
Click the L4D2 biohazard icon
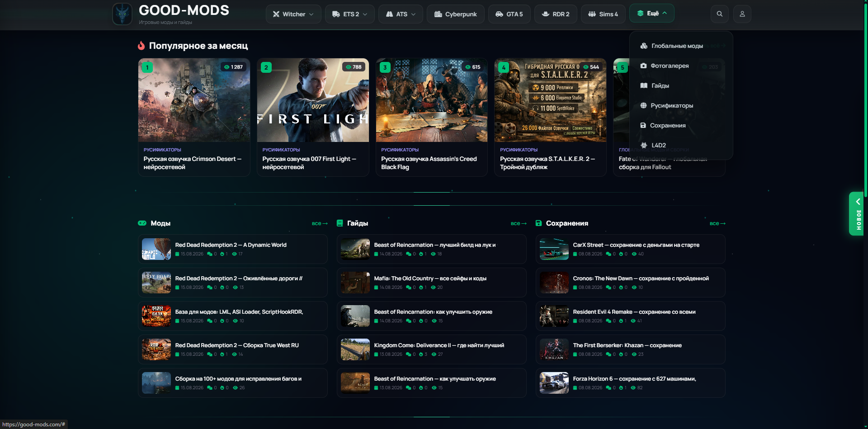click(x=644, y=145)
